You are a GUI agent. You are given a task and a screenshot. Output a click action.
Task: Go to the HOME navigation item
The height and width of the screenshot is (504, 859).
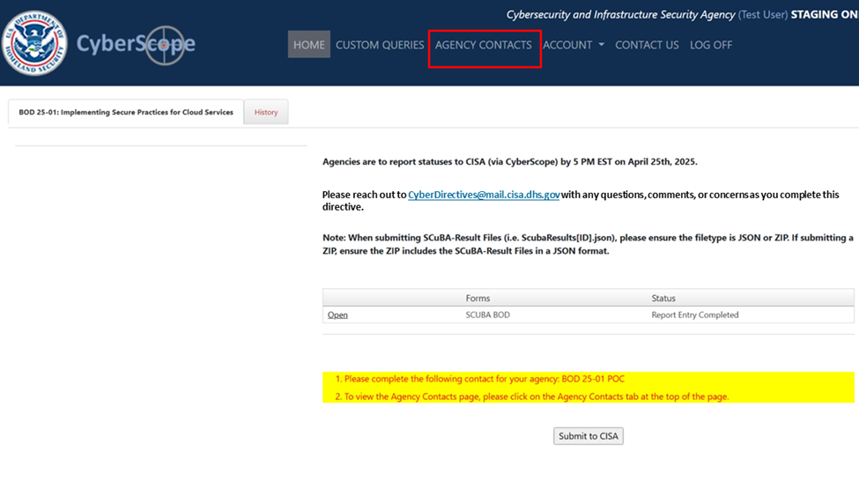click(x=309, y=44)
